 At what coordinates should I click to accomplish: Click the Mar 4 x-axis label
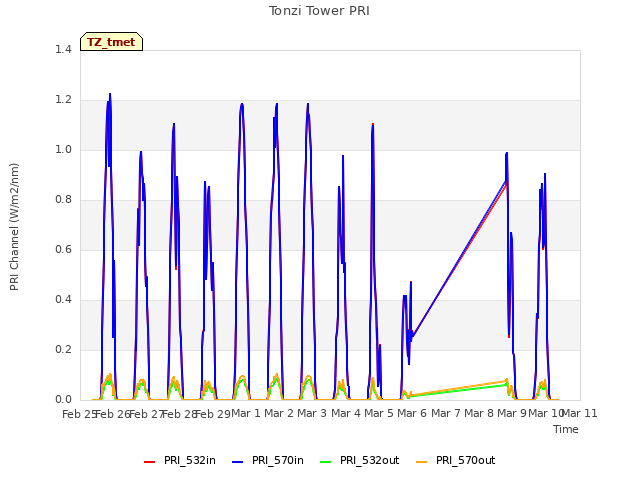point(346,413)
